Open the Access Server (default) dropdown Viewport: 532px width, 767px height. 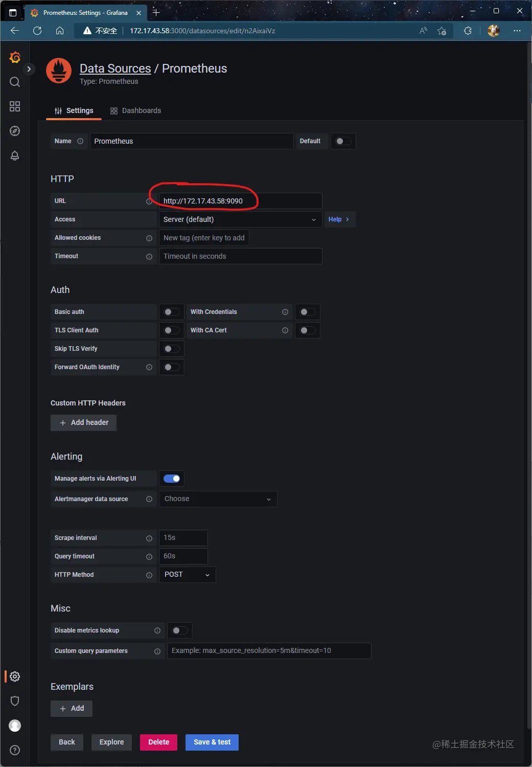coord(240,219)
